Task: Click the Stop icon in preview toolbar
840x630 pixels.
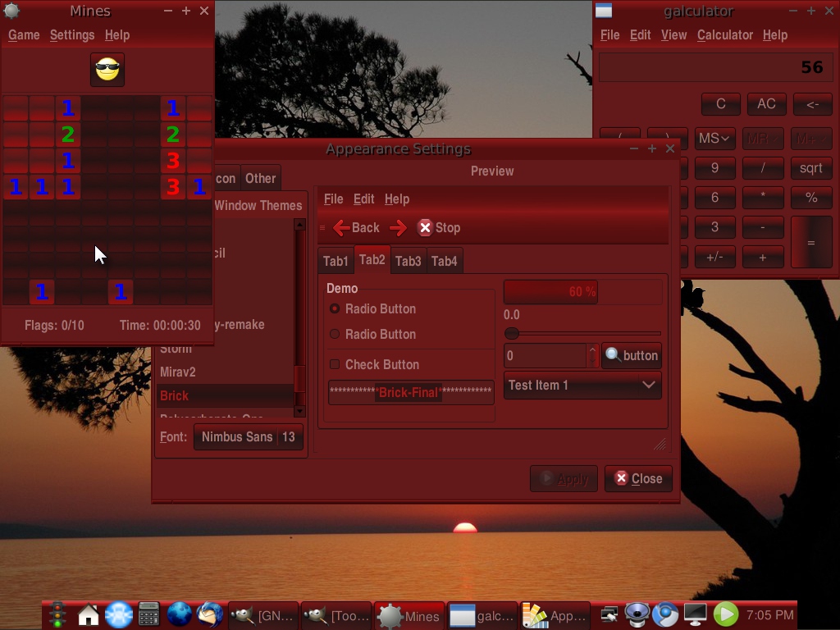Action: 425,228
